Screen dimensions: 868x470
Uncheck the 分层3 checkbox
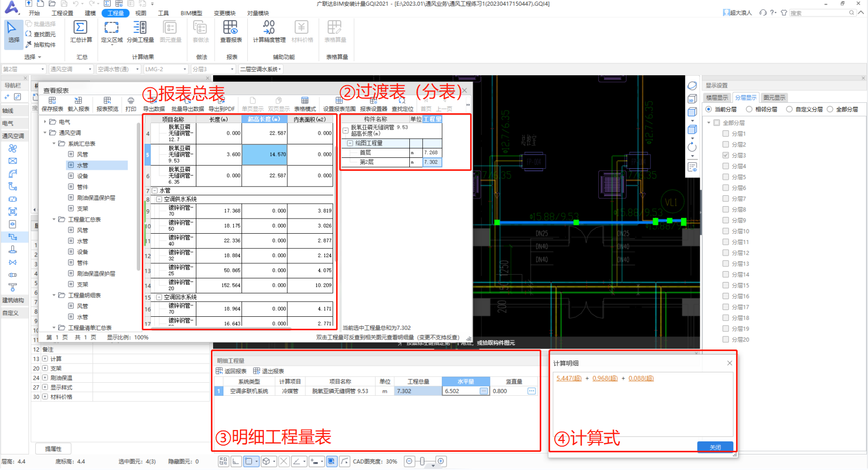[726, 155]
